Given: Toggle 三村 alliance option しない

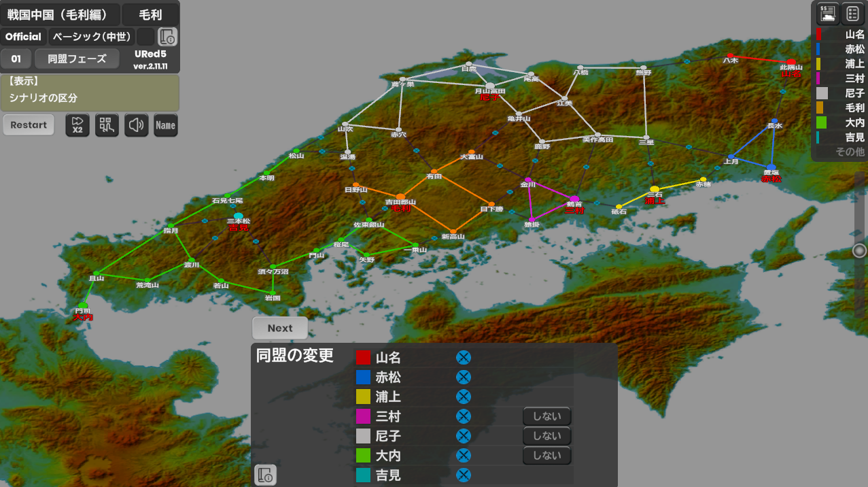Looking at the screenshot, I should click(546, 416).
